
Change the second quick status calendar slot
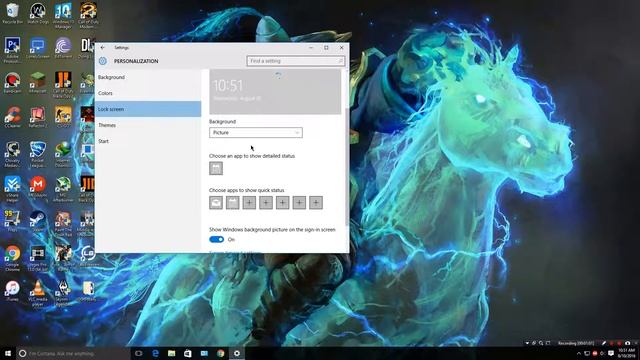click(233, 202)
